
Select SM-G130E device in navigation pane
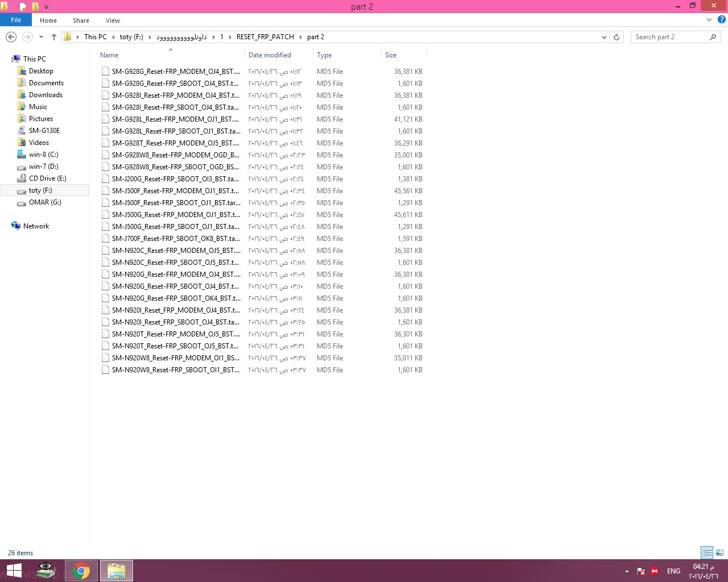pyautogui.click(x=44, y=131)
